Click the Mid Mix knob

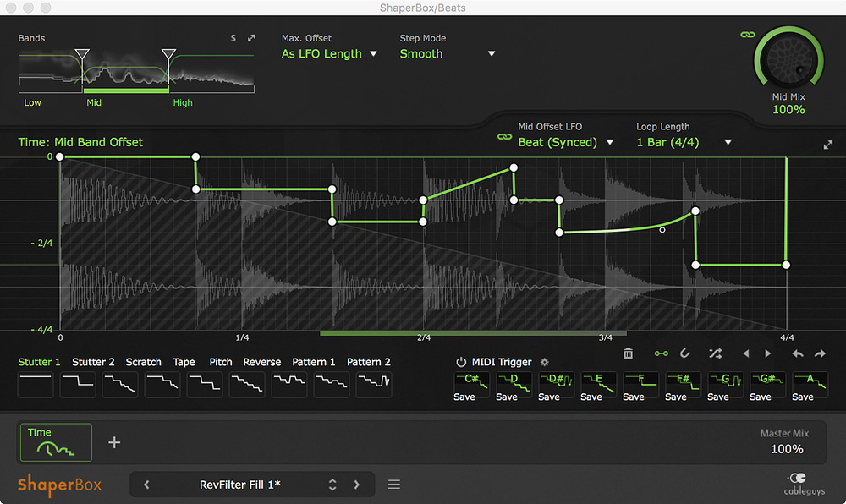coord(788,58)
